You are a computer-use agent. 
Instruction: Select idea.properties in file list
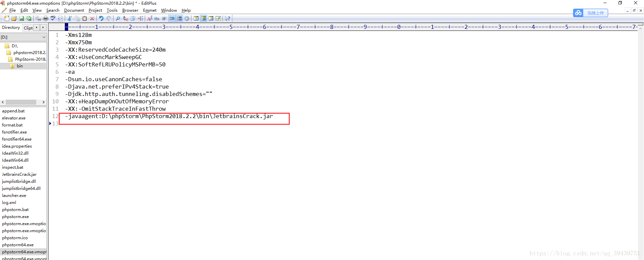tap(17, 146)
